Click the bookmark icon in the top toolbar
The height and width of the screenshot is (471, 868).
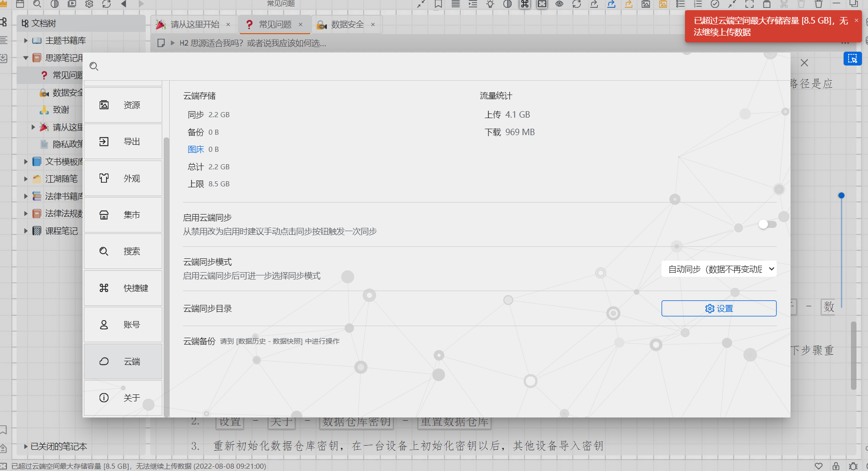click(438, 4)
